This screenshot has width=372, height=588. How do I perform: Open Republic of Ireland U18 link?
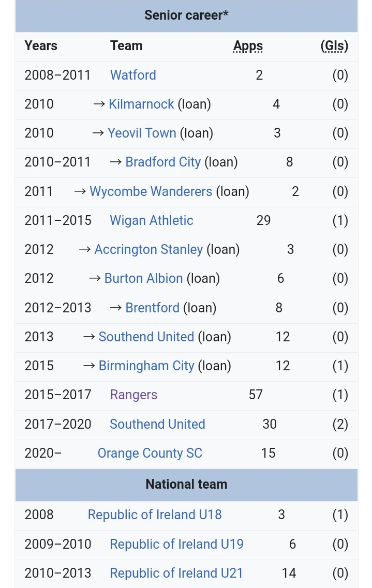tap(154, 515)
